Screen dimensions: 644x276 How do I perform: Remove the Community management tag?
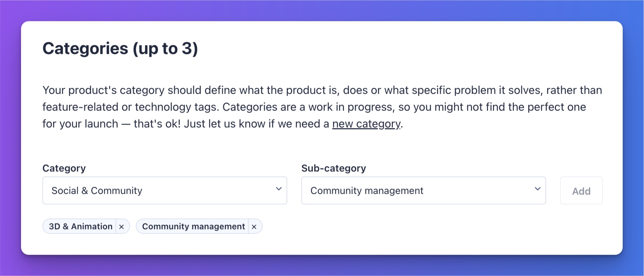coord(254,227)
